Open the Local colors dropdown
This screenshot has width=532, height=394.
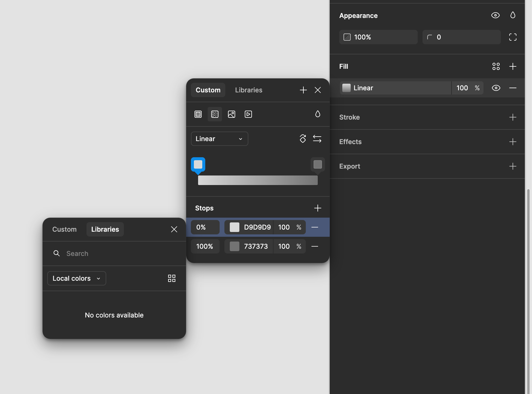(x=77, y=278)
